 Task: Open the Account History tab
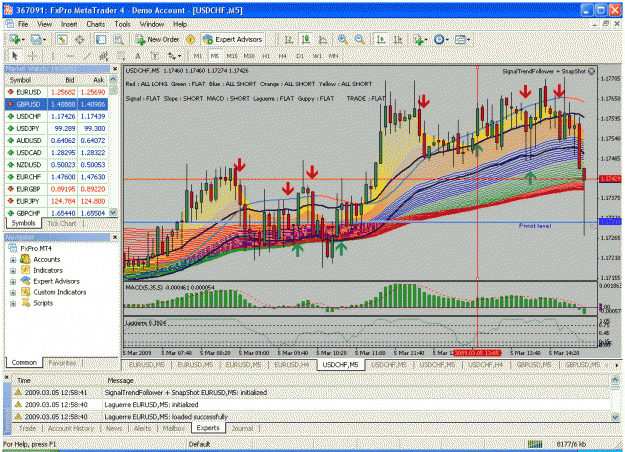tap(71, 428)
